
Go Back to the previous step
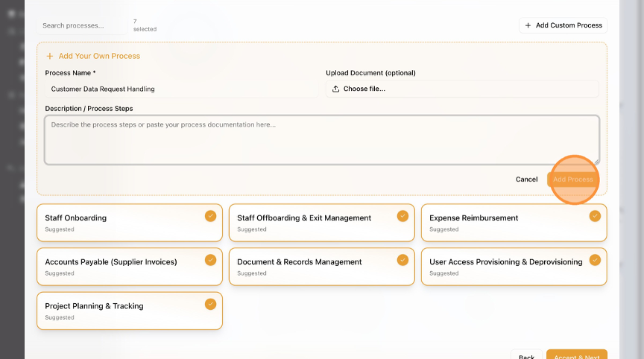pos(526,356)
